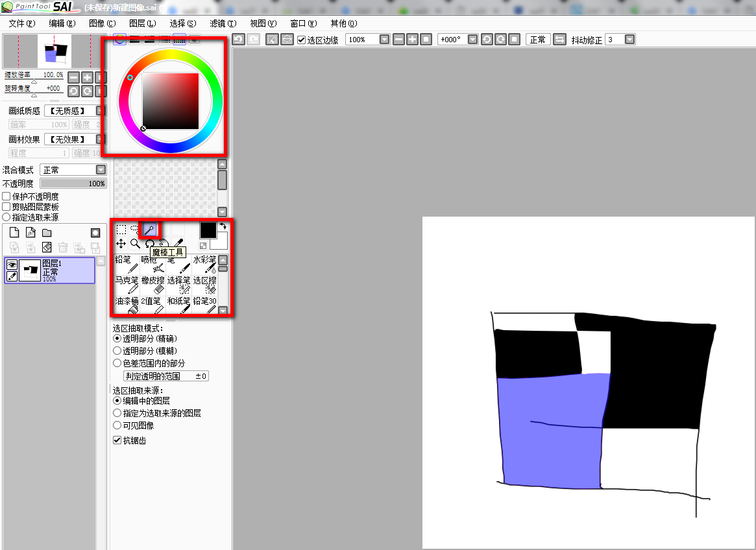Image resolution: width=756 pixels, height=550 pixels.
Task: Click the 正常 button in top toolbar
Action: [537, 40]
